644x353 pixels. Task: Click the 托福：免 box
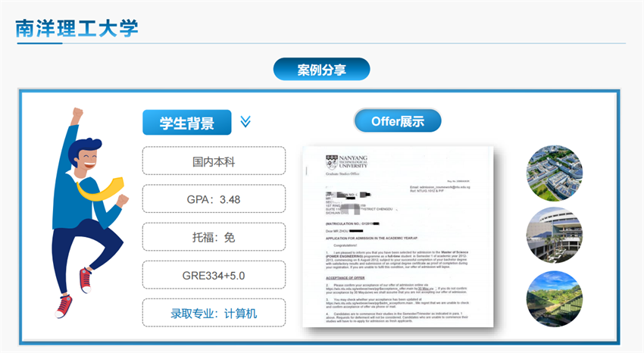[214, 237]
